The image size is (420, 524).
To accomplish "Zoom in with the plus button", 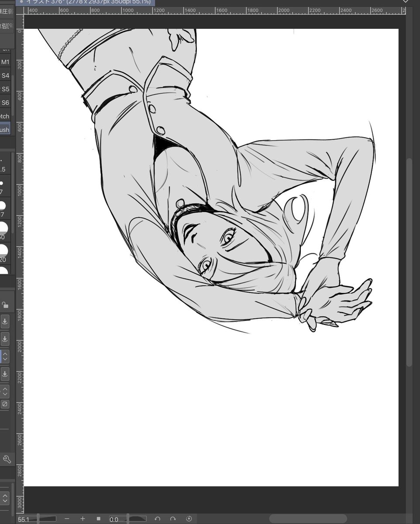I will (83, 519).
